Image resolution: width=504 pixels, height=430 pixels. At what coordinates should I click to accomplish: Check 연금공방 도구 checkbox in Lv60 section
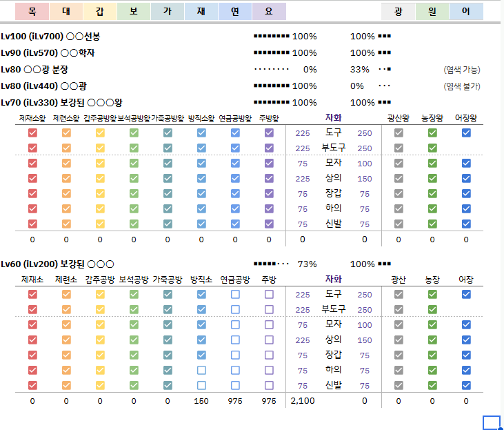(x=235, y=295)
